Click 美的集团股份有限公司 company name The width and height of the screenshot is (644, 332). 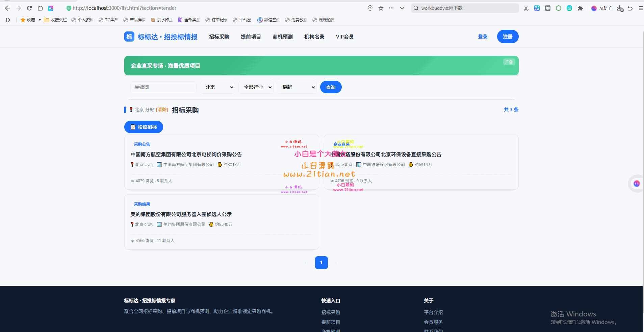coord(184,224)
